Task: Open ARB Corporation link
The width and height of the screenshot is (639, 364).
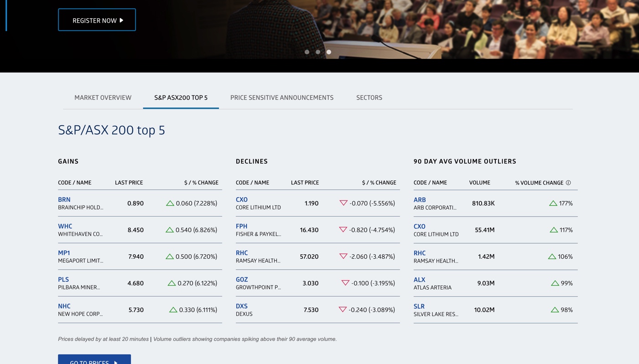Action: point(420,200)
